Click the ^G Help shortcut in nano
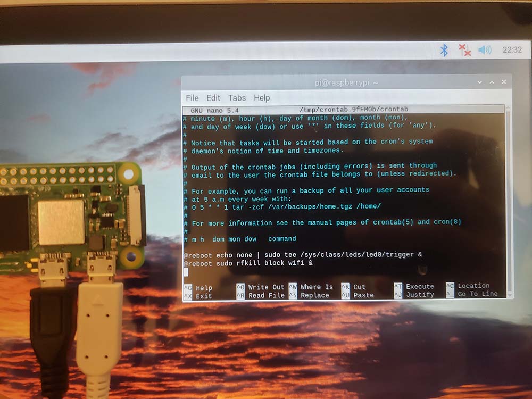 click(198, 288)
